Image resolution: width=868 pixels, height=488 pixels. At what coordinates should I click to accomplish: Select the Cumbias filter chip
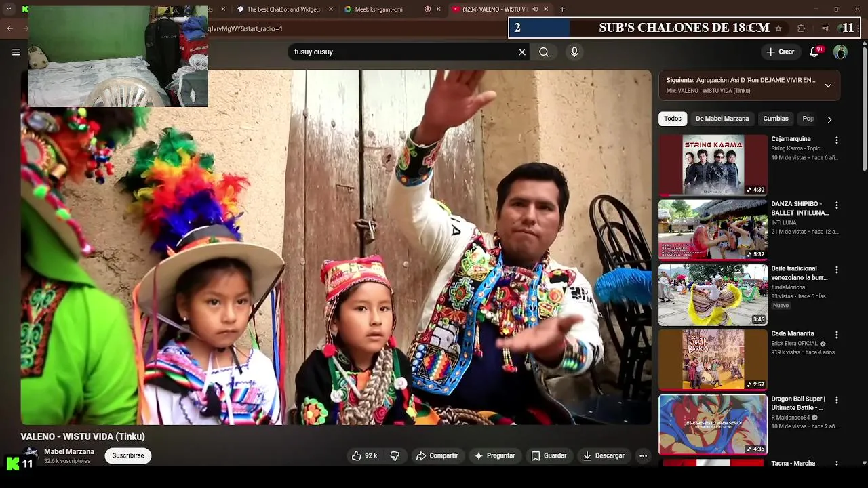click(776, 119)
